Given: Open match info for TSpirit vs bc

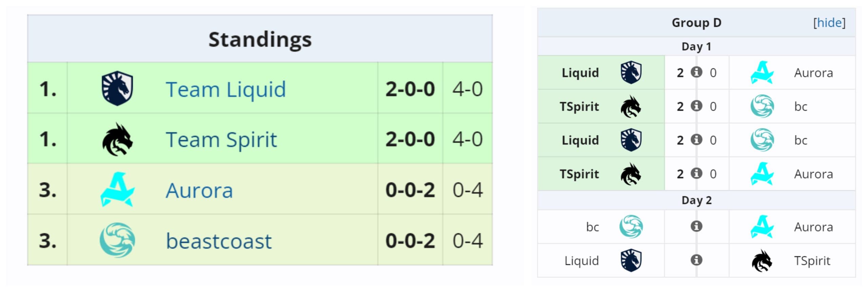Looking at the screenshot, I should point(696,106).
